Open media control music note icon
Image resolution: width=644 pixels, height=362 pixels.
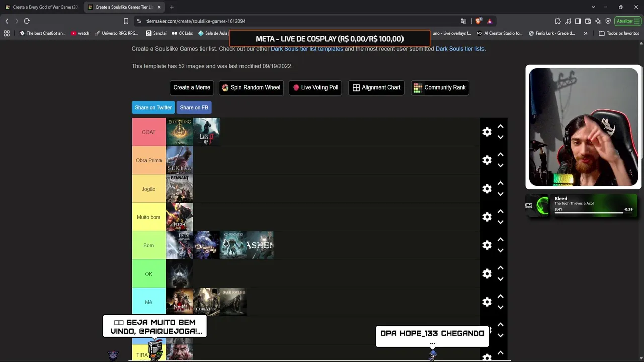point(568,21)
